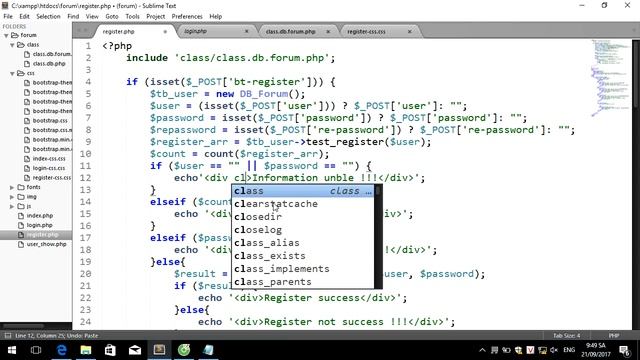
Task: Choose 'closelog' autocomplete suggestion
Action: 303,230
